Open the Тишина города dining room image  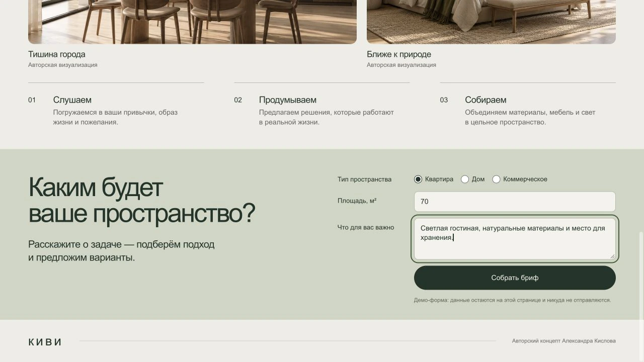[x=192, y=22]
